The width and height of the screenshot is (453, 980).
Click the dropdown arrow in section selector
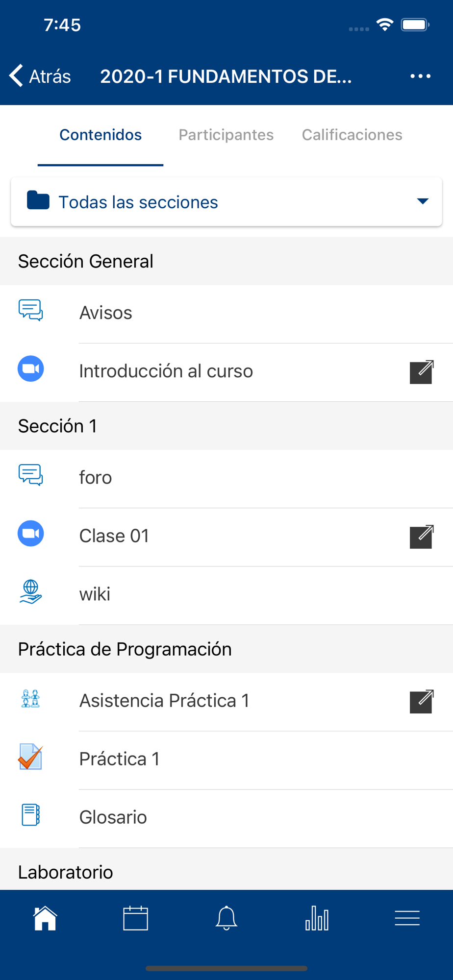point(423,201)
